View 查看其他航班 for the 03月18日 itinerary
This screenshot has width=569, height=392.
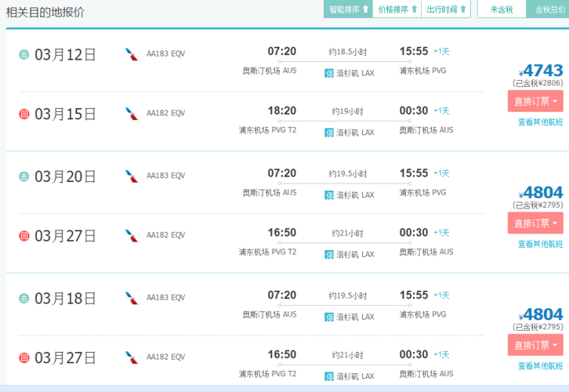540,366
